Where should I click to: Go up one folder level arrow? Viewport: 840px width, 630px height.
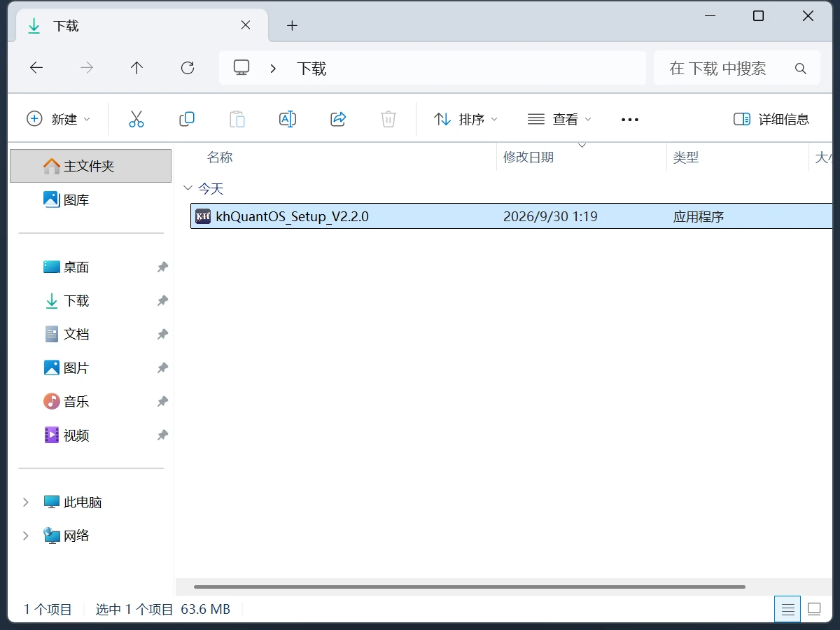coord(136,68)
